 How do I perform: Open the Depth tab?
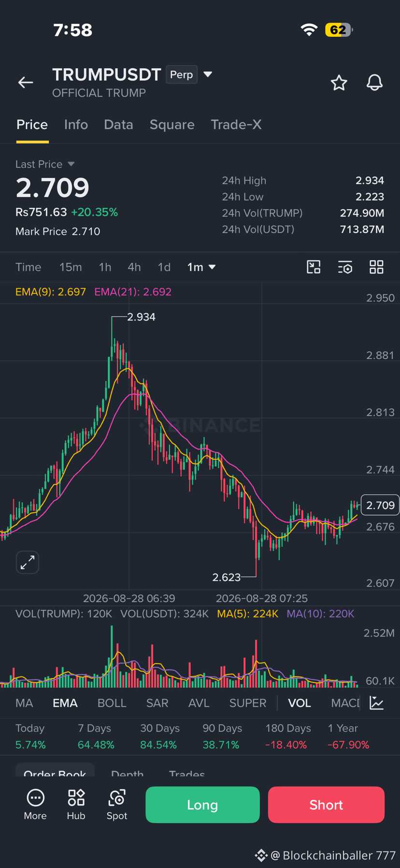pyautogui.click(x=127, y=772)
